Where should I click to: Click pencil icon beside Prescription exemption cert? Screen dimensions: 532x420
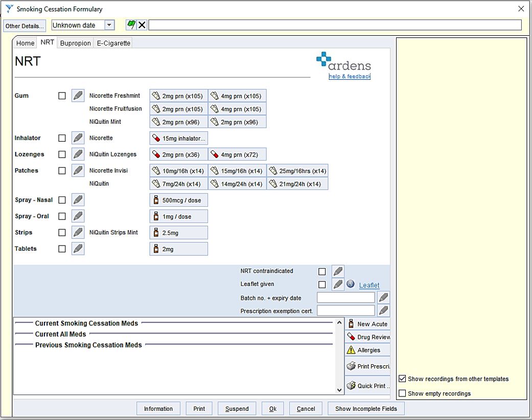pos(383,311)
